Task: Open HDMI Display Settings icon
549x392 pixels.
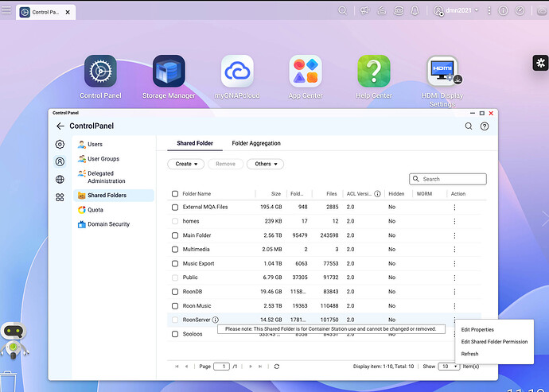Action: [x=442, y=71]
